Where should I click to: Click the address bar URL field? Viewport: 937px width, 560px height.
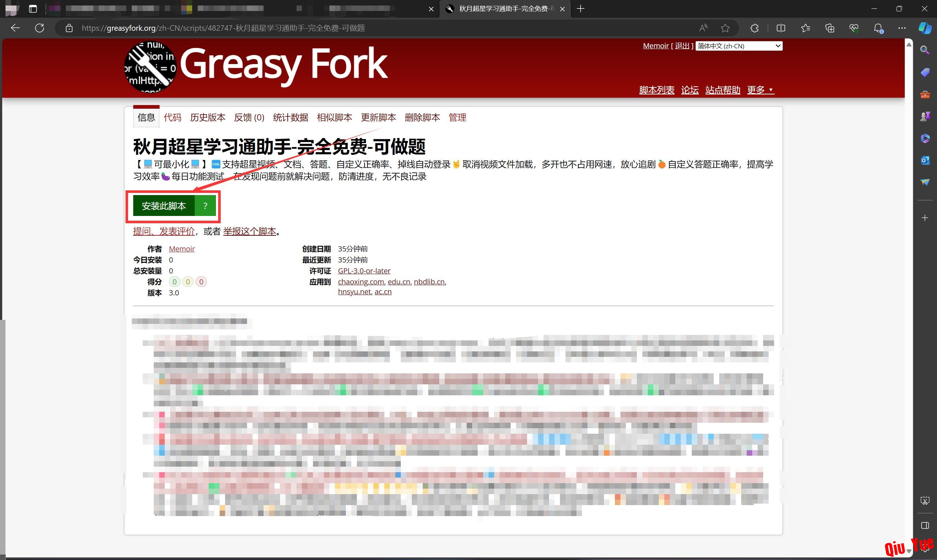[x=377, y=28]
